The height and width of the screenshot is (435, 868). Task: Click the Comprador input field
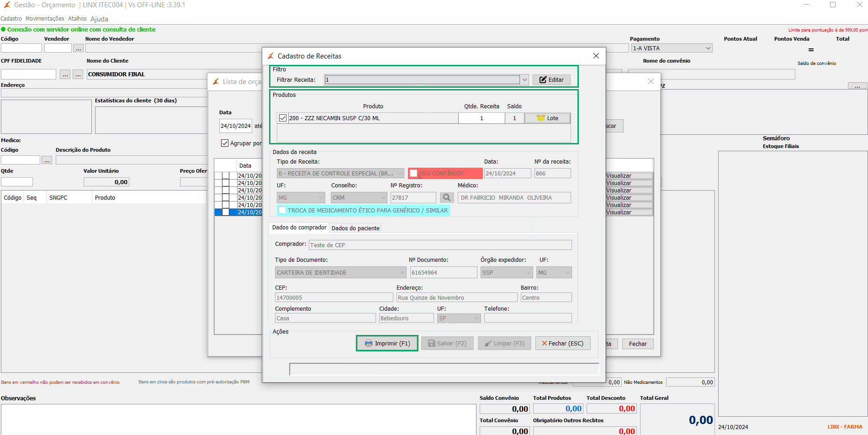440,245
